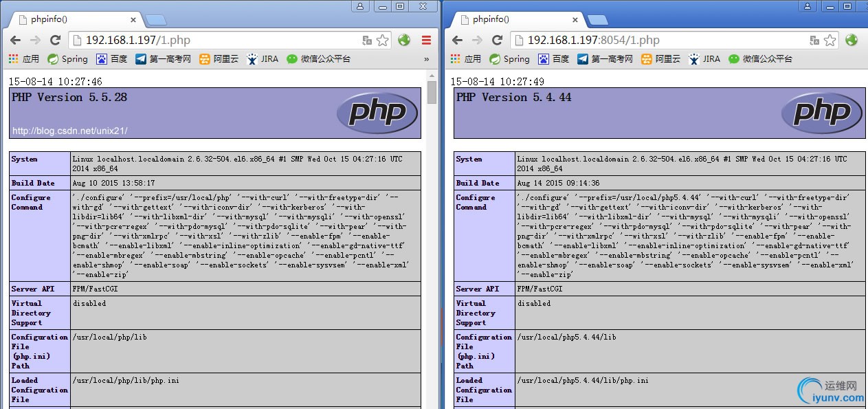Click /usr/local/php/lib/php.ini path text

click(x=126, y=380)
